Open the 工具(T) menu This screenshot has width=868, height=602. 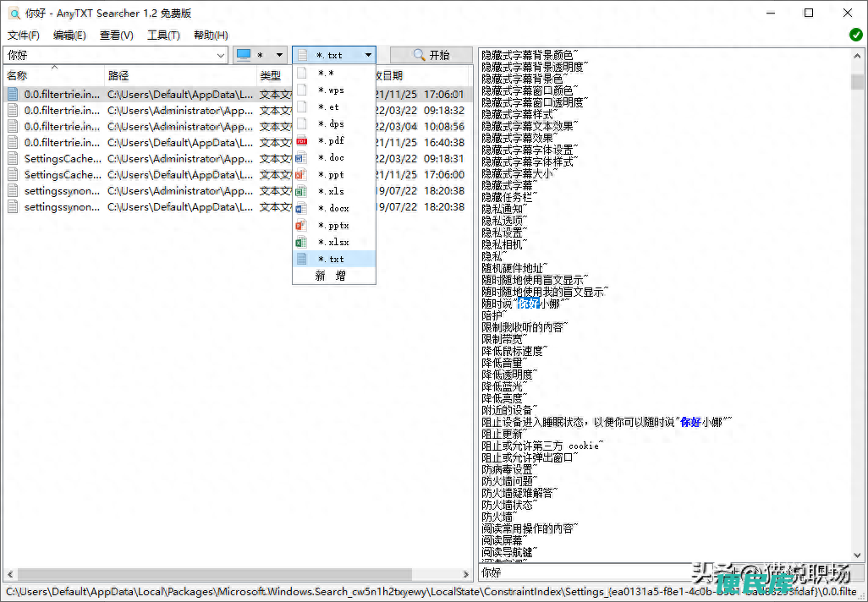163,36
